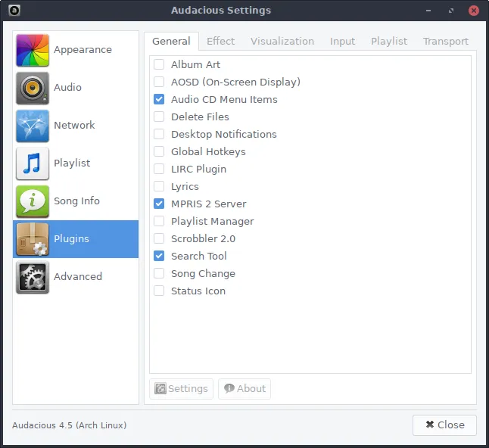489x448 pixels.
Task: Enable the Album Art plugin checkbox
Action: tap(159, 65)
